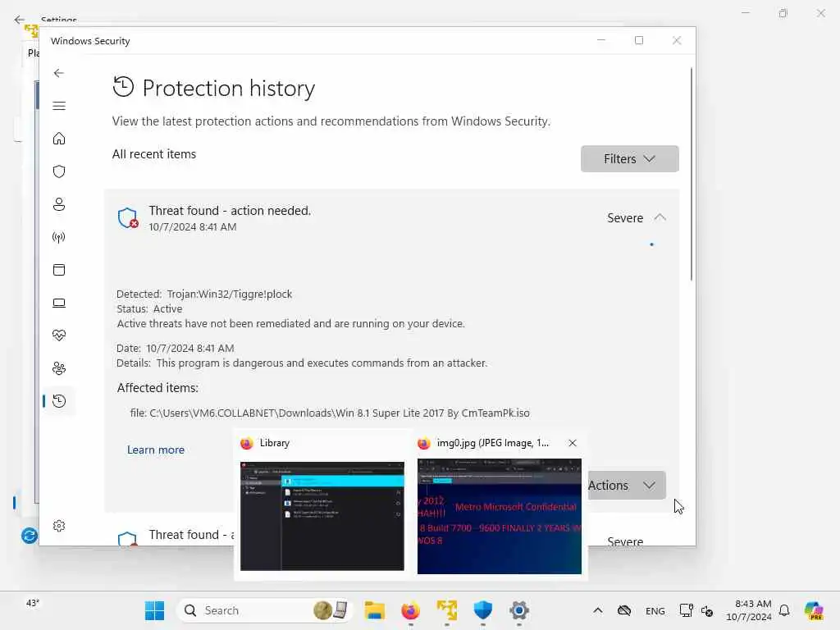
Task: Select Protection history sidebar icon
Action: [x=59, y=400]
